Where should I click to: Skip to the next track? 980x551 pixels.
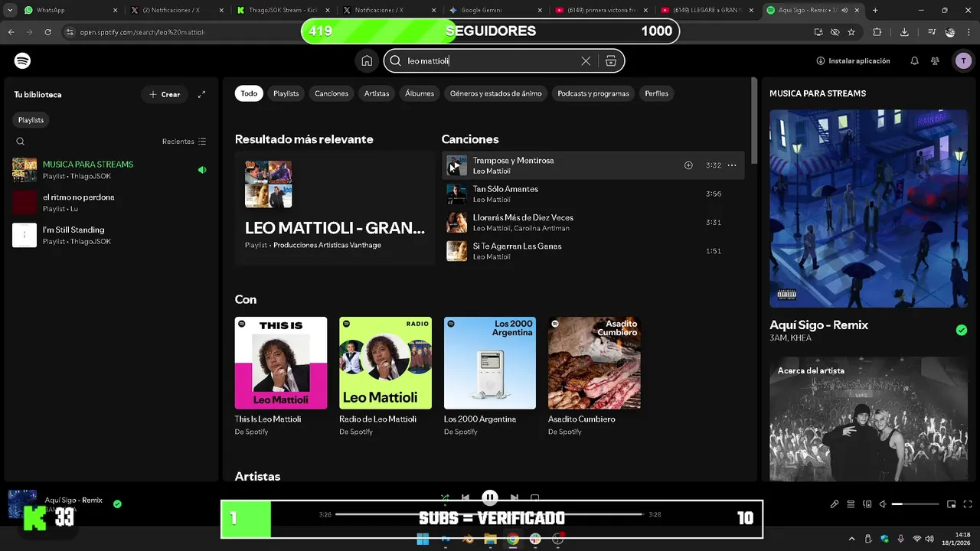[x=514, y=497]
